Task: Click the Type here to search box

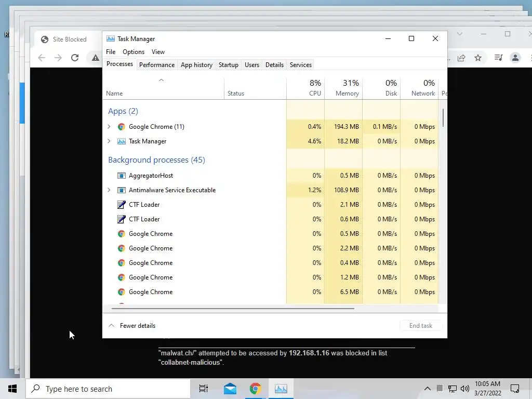Action: coord(108,389)
